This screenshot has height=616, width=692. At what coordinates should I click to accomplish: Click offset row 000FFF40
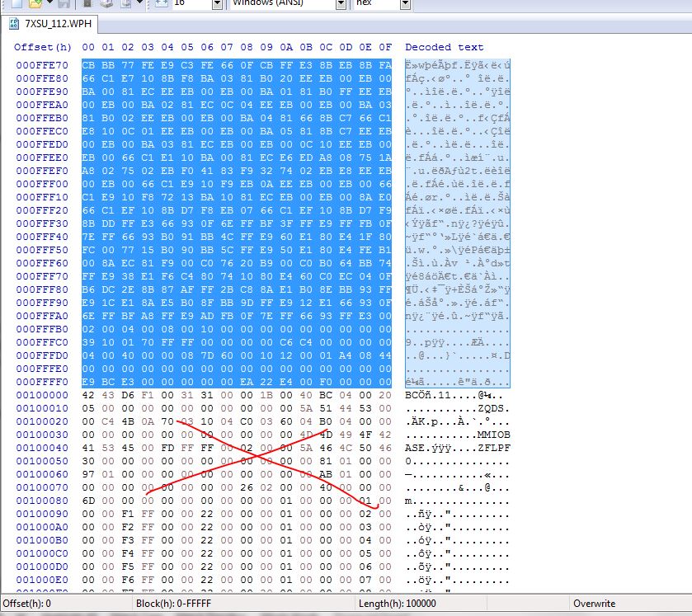[x=42, y=237]
